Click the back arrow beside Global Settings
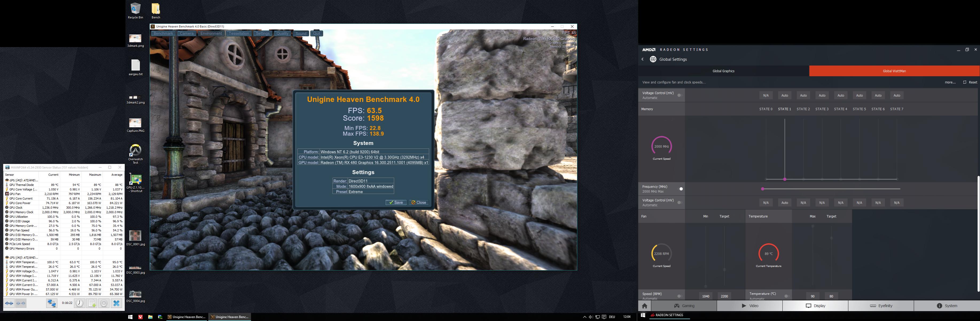The height and width of the screenshot is (321, 980). click(x=643, y=59)
